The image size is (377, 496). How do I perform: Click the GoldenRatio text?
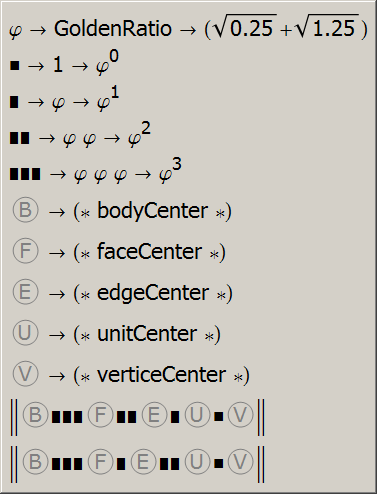pyautogui.click(x=113, y=29)
